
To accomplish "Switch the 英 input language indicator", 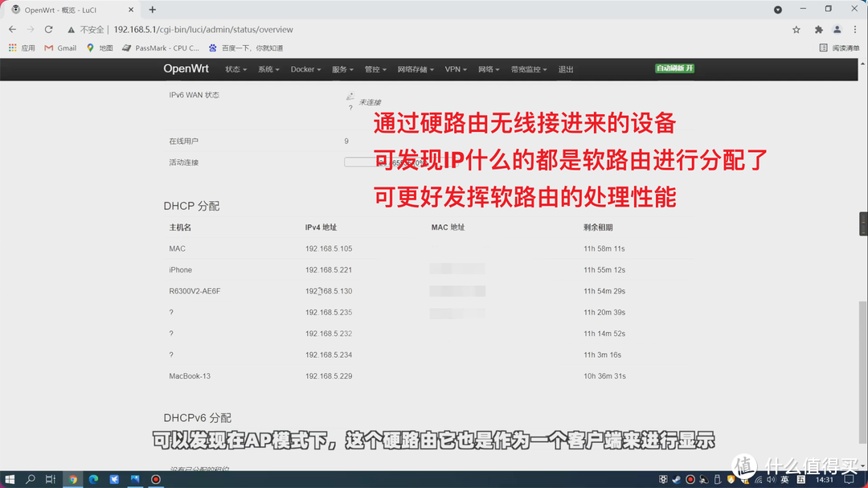I will pyautogui.click(x=785, y=480).
